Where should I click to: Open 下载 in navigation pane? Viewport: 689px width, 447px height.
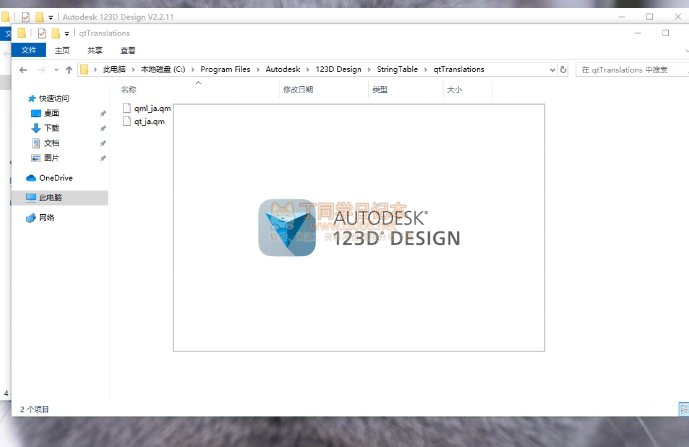click(x=51, y=128)
